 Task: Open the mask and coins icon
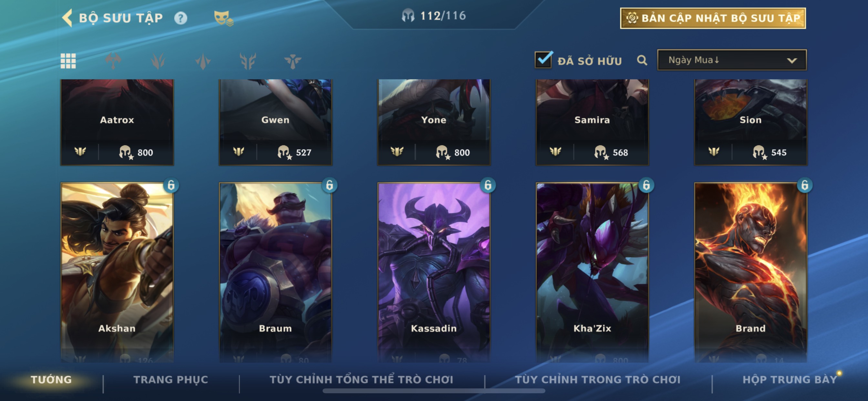coord(223,18)
